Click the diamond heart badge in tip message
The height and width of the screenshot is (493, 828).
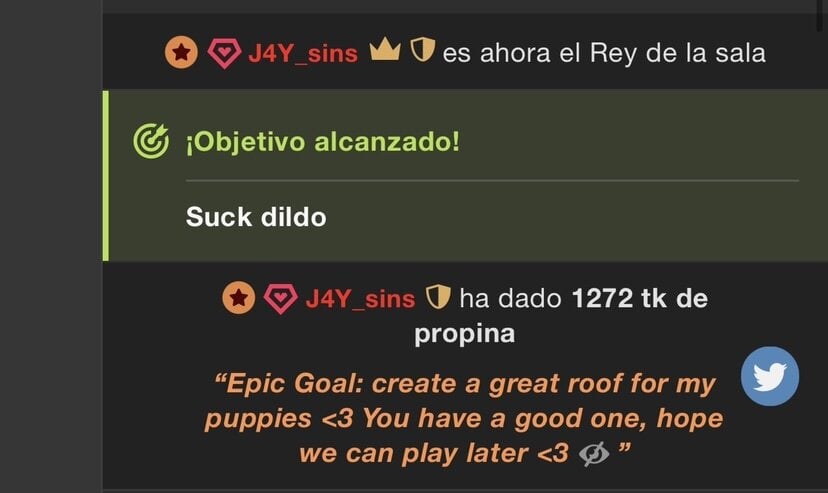click(280, 299)
